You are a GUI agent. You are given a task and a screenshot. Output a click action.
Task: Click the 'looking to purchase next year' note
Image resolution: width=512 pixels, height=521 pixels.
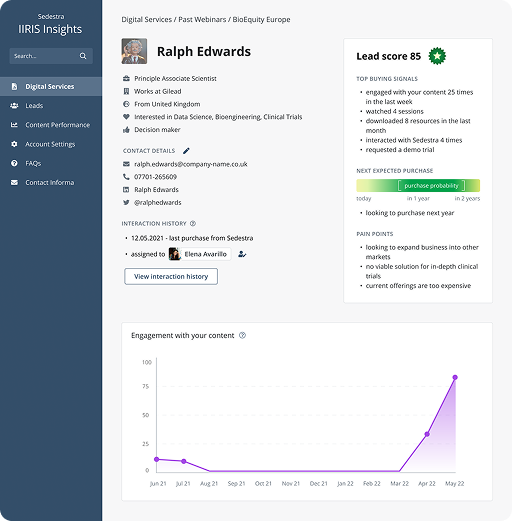click(x=410, y=213)
